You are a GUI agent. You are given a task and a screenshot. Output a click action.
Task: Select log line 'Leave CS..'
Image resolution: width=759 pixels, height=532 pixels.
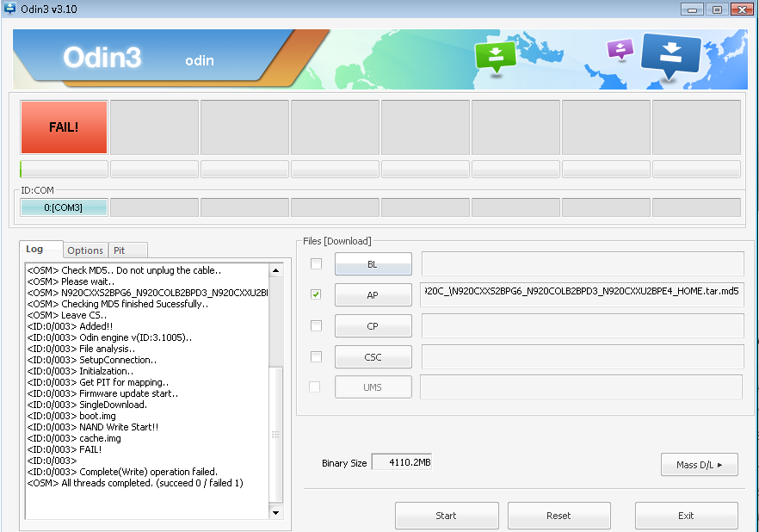(x=67, y=315)
